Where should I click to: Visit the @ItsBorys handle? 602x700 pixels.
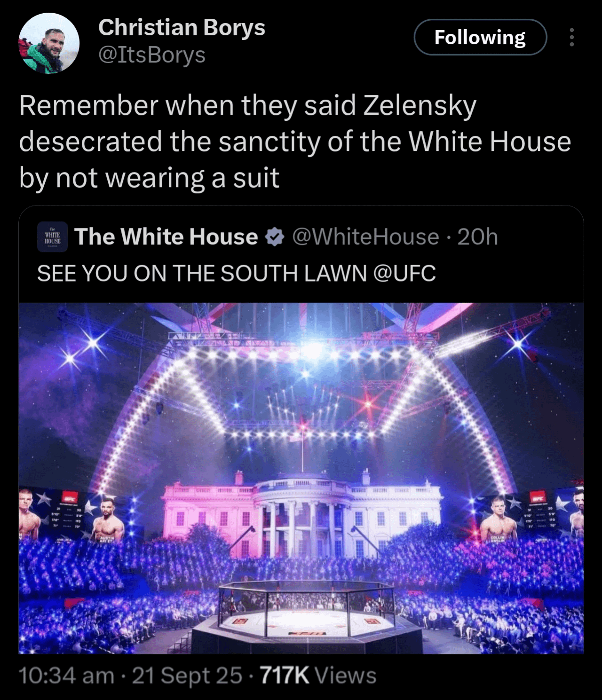pos(151,55)
